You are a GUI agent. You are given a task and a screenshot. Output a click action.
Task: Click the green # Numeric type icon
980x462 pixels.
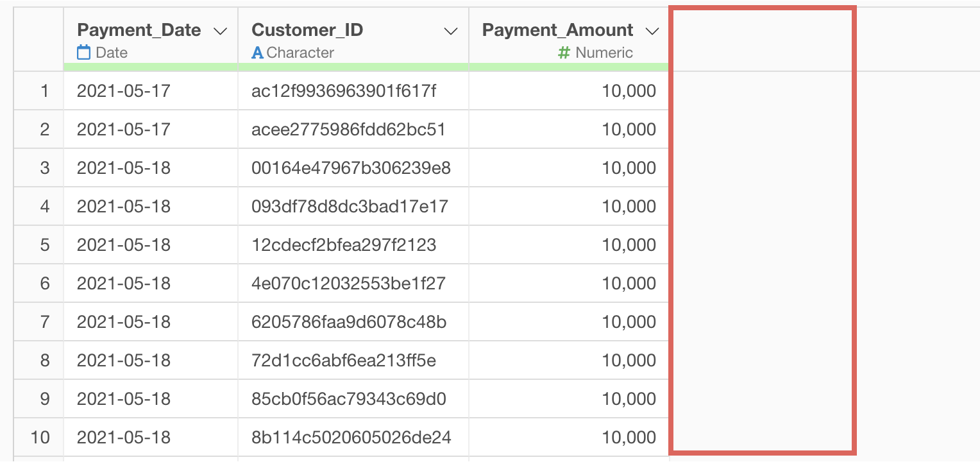tap(564, 53)
